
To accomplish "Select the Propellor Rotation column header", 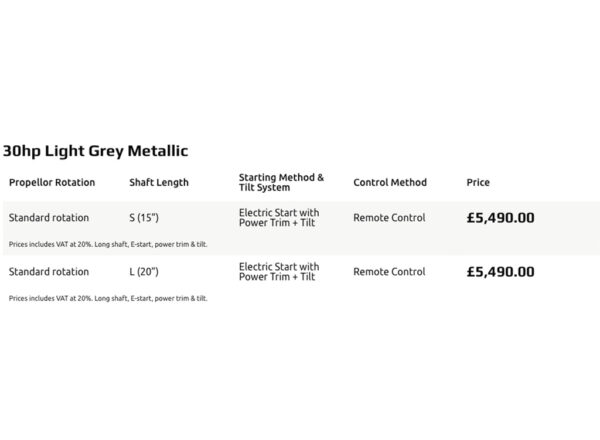I will [x=52, y=182].
